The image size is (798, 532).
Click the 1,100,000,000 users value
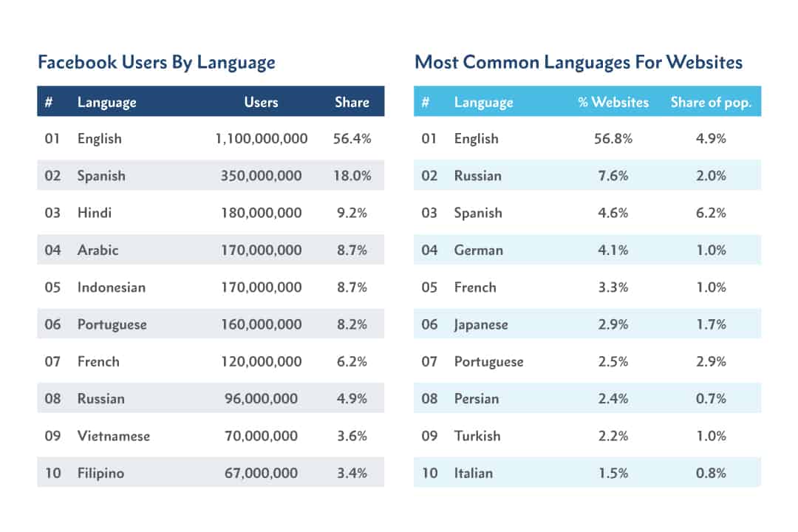pyautogui.click(x=261, y=138)
